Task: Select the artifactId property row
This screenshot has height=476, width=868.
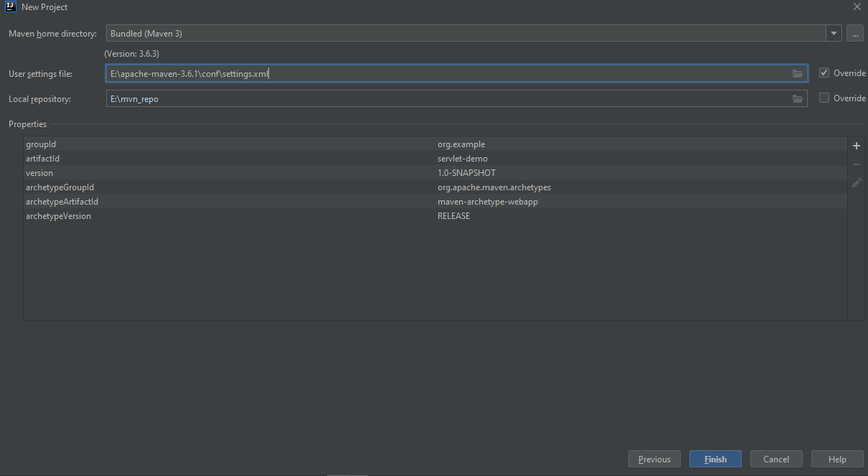Action: (x=435, y=159)
